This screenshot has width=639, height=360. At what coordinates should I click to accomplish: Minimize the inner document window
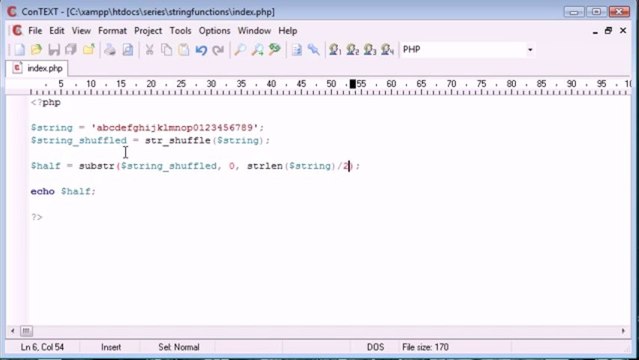[x=595, y=31]
